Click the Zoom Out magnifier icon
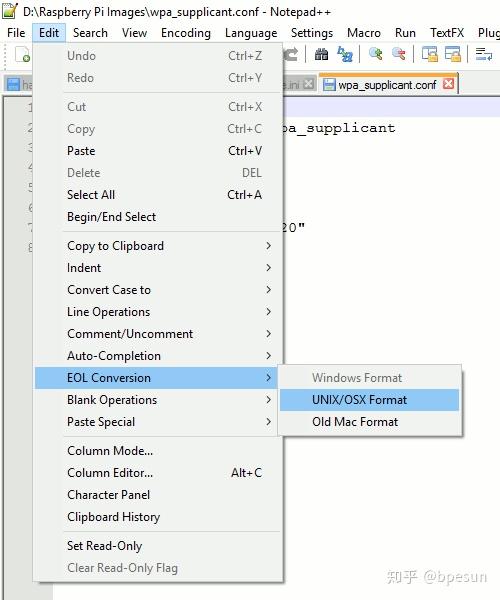The height and width of the screenshot is (600, 500). [399, 54]
